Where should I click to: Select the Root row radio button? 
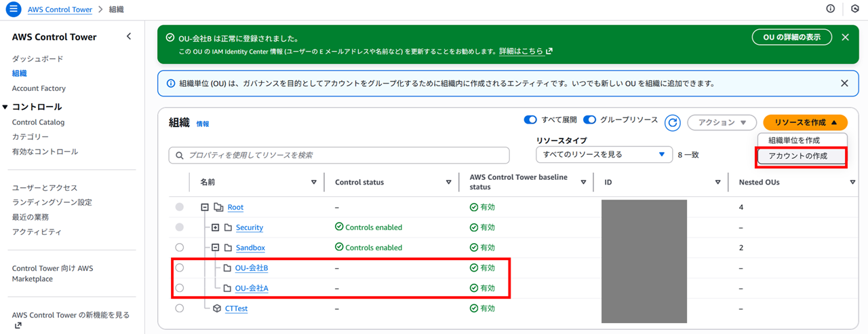tap(180, 207)
